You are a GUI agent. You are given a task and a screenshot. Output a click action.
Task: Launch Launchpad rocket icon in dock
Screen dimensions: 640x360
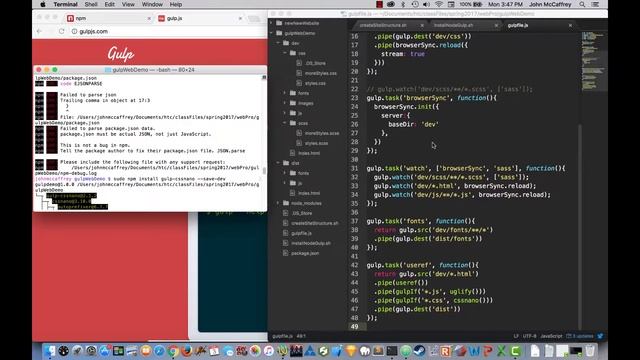(x=77, y=351)
